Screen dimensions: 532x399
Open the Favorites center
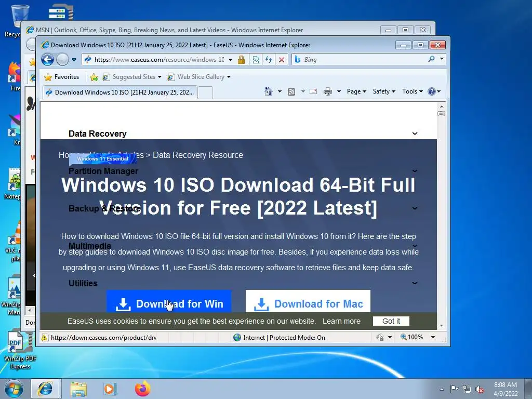pyautogui.click(x=62, y=77)
